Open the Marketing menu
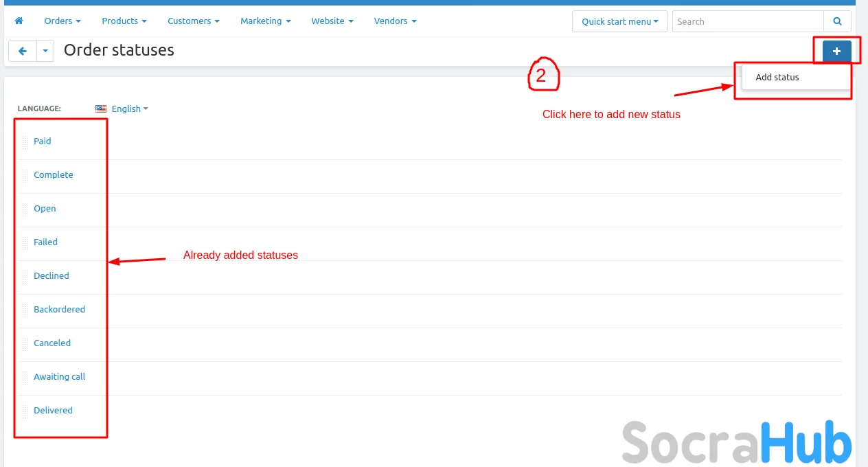Screen dimensions: 868x467 (266, 21)
